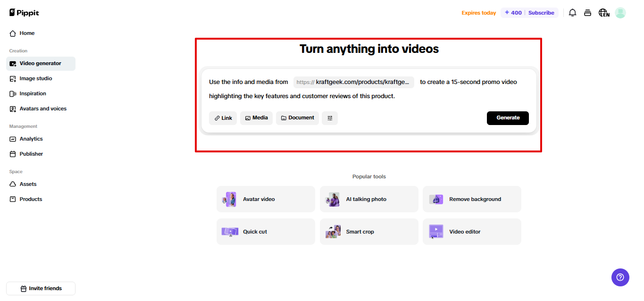Open the Analytics panel
This screenshot has height=301, width=644.
pos(31,139)
